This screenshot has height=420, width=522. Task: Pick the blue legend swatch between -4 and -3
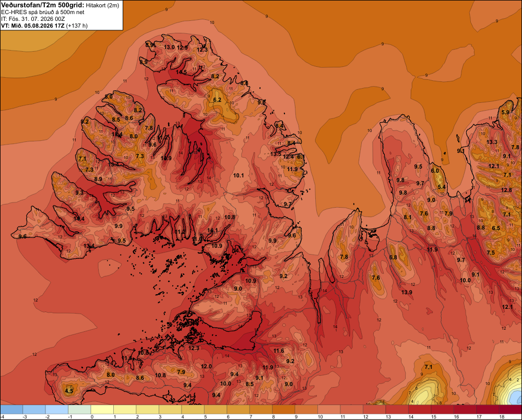tap(11, 410)
